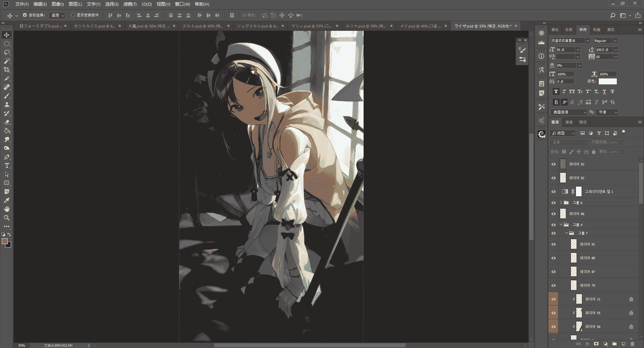Open the auto-select target dropdown
The image size is (644, 348).
[57, 15]
